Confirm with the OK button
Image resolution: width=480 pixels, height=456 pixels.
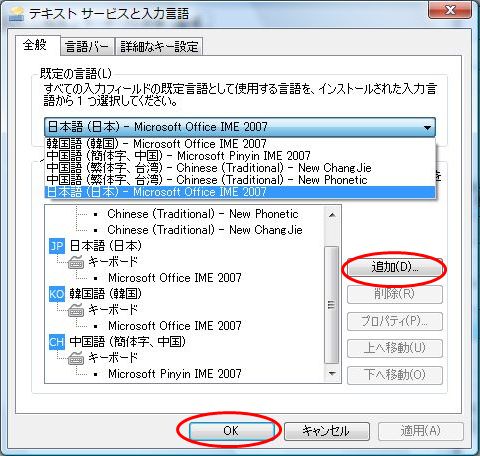point(231,431)
